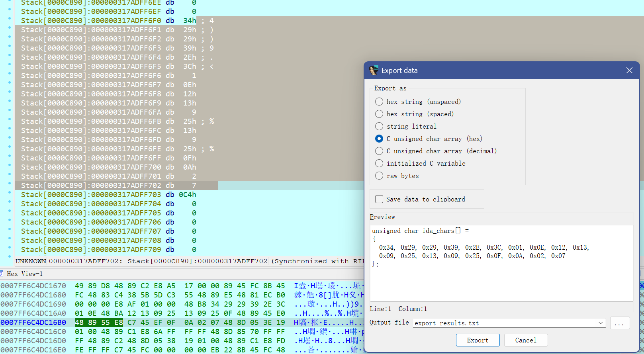The image size is (644, 354).
Task: Choose "initialized C variable" radio button
Action: click(x=379, y=163)
